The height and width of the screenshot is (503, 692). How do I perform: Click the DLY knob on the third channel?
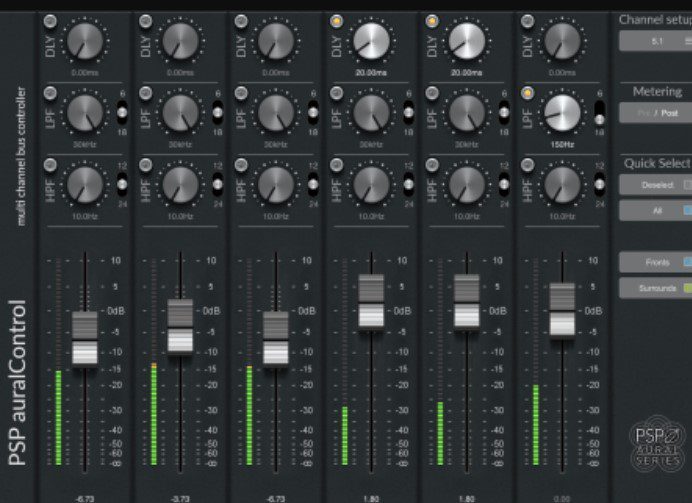click(x=276, y=41)
